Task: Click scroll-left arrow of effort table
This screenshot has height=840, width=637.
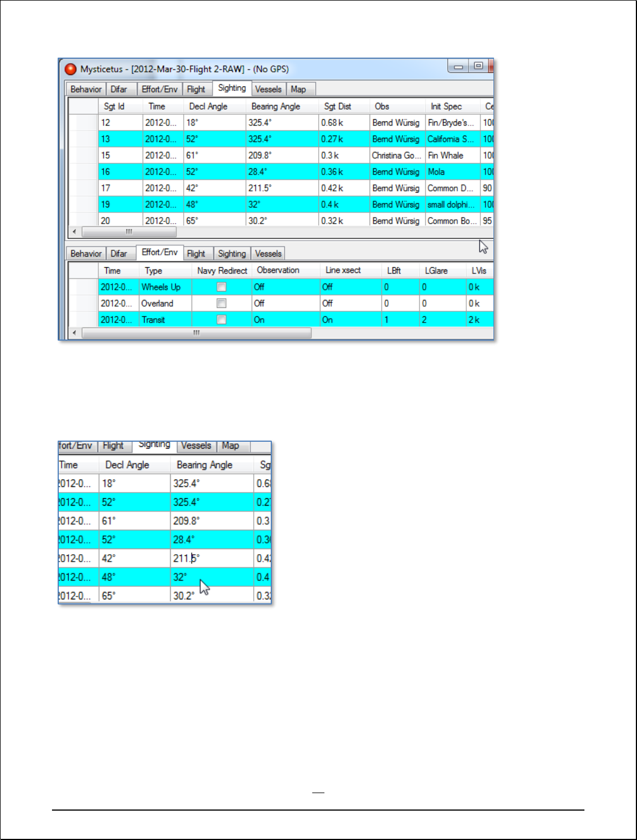Action: pyautogui.click(x=75, y=333)
